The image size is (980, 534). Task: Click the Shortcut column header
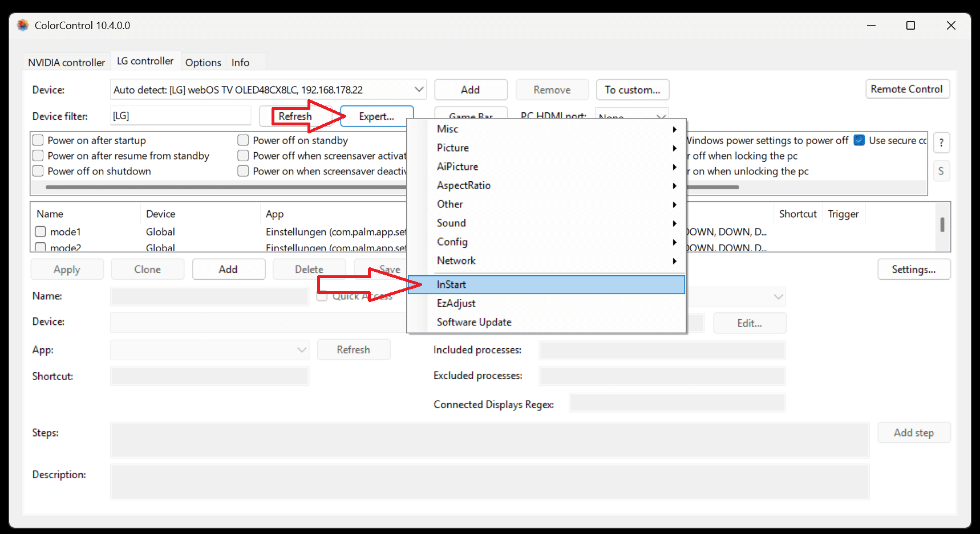[798, 214]
